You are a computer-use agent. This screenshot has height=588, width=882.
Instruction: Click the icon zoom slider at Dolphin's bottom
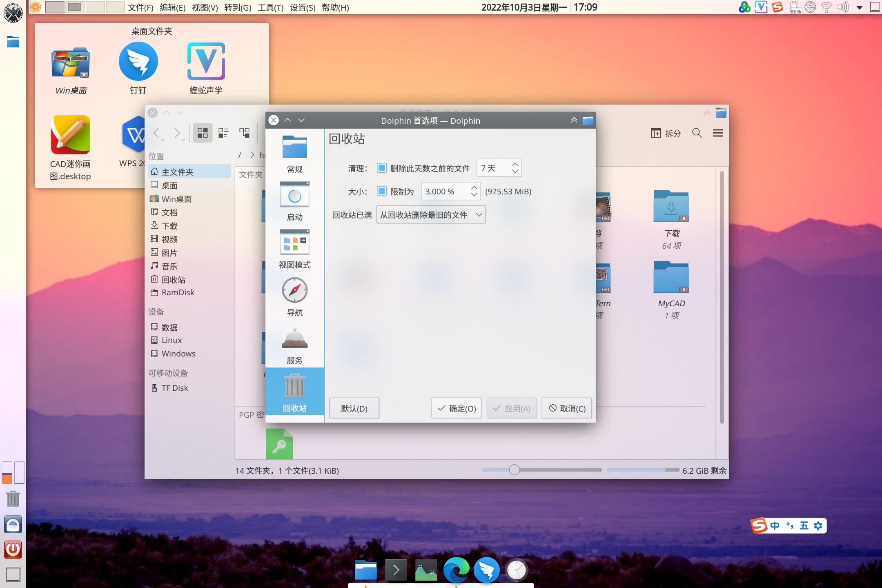coord(515,470)
